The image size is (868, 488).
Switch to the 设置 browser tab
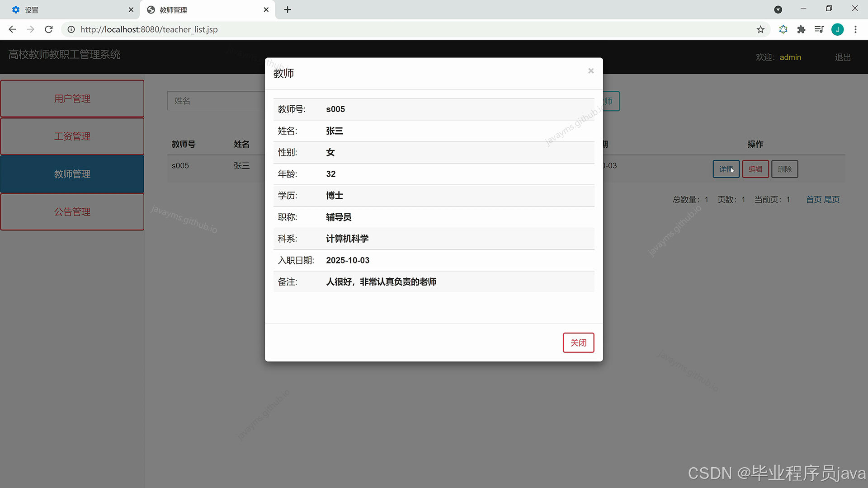[x=70, y=9]
